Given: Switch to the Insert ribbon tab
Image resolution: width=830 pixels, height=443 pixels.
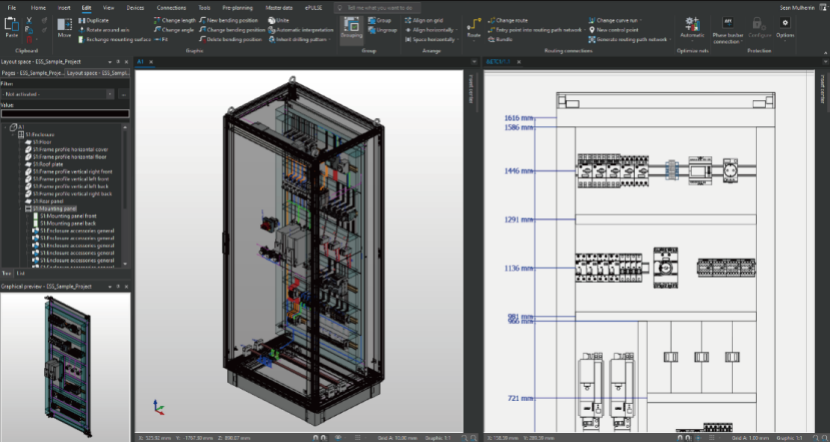Looking at the screenshot, I should pyautogui.click(x=64, y=8).
